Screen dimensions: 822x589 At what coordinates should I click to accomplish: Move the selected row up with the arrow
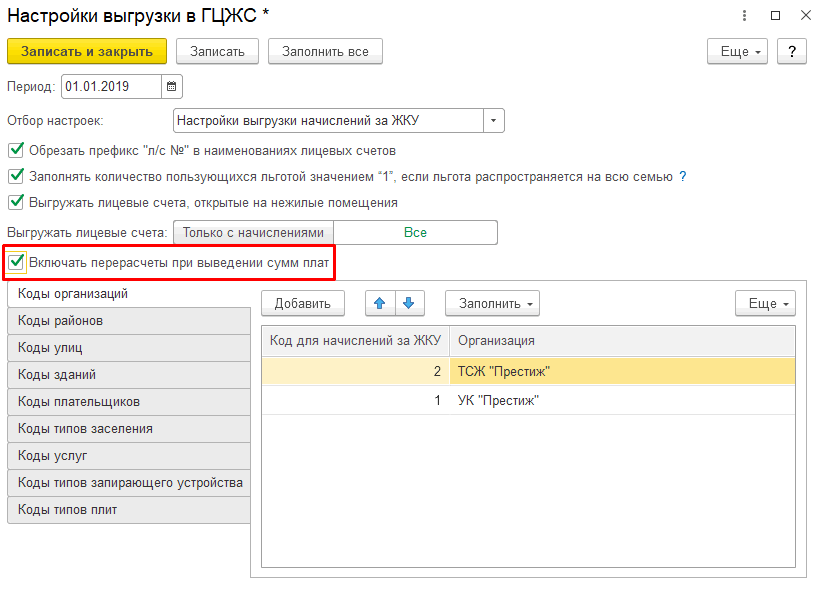coord(379,303)
